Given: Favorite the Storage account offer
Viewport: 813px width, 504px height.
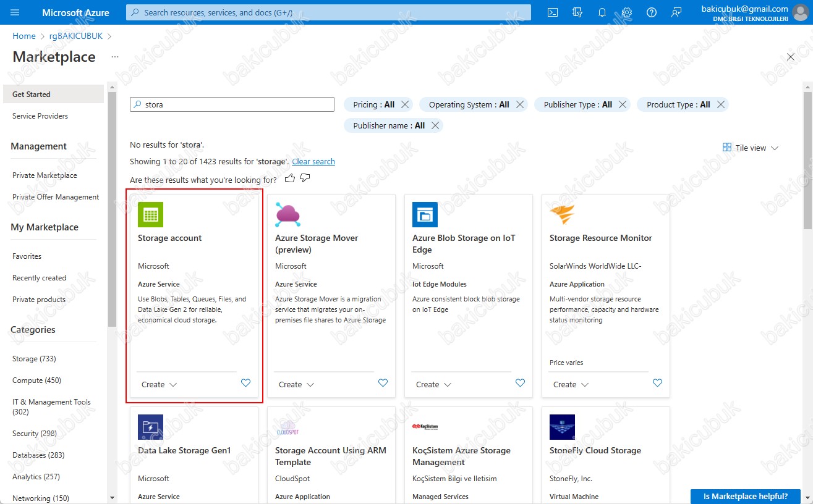Looking at the screenshot, I should click(x=245, y=383).
